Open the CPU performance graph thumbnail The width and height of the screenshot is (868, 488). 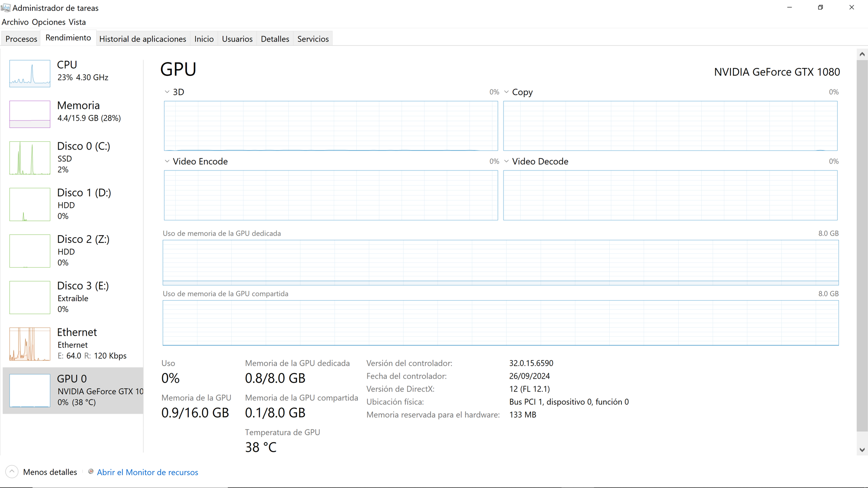pos(30,73)
